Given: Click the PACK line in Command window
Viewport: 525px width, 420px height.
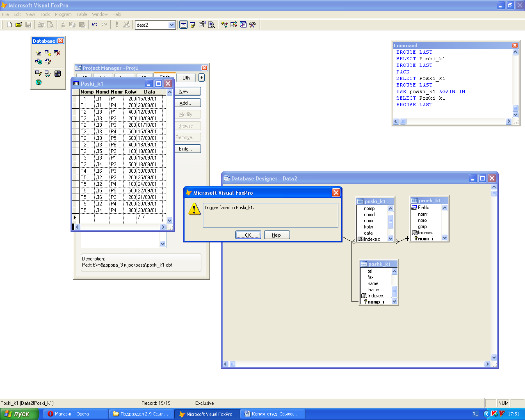Looking at the screenshot, I should (x=403, y=72).
